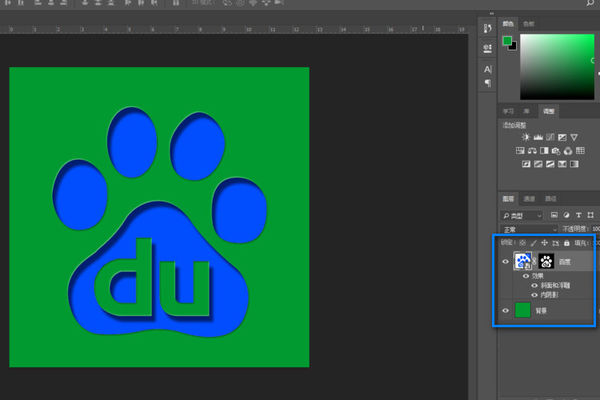Click the black background color swatch
This screenshot has height=400, width=600.
coord(514,47)
